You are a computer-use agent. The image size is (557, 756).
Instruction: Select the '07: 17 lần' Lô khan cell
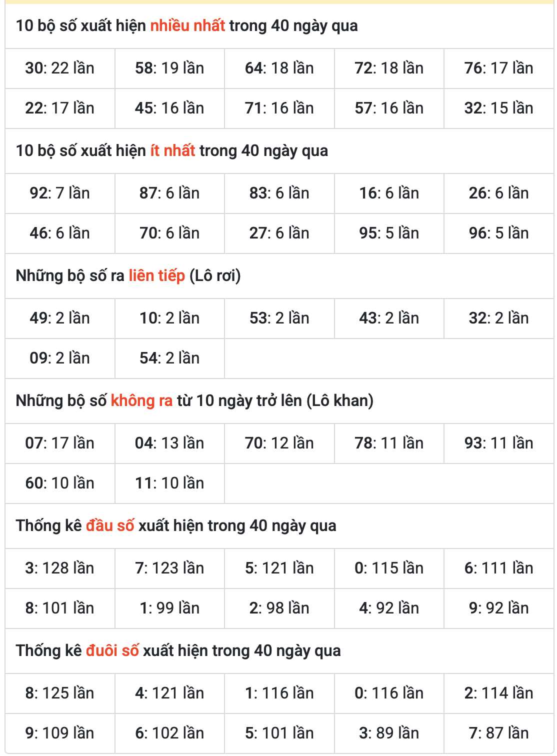(60, 443)
